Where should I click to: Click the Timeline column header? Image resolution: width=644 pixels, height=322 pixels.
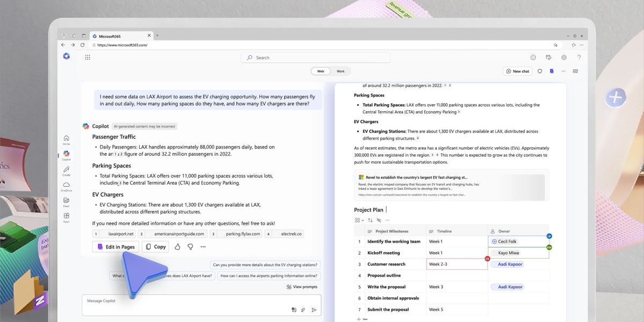tap(457, 231)
